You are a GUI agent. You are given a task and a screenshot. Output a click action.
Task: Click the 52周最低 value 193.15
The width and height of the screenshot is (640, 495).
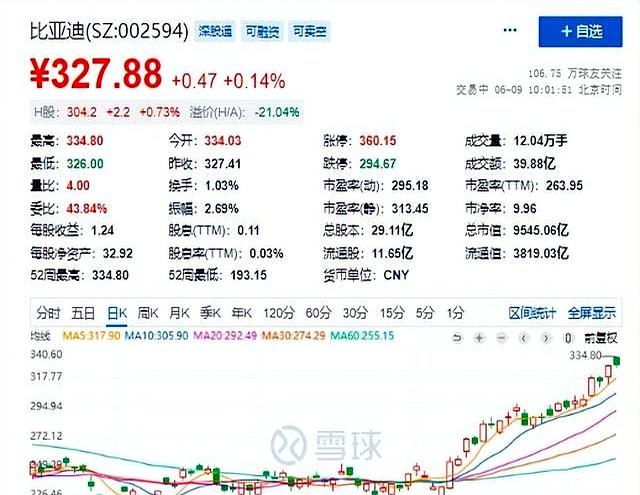pos(249,275)
